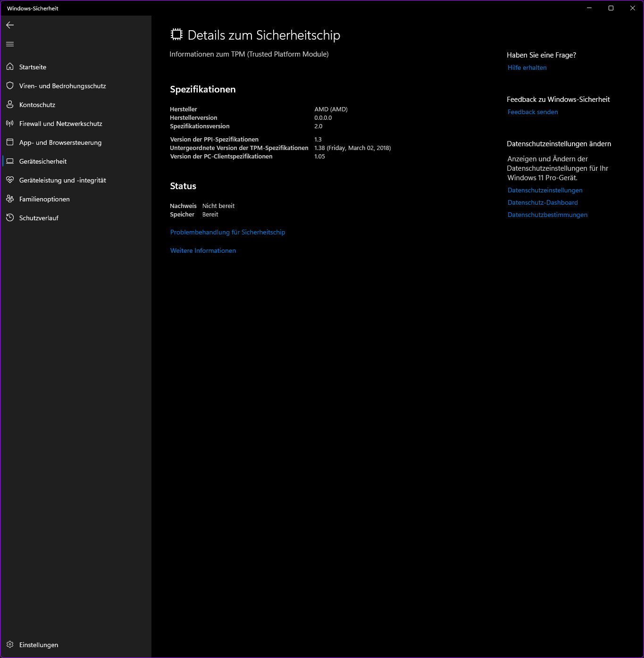This screenshot has height=658, width=644.
Task: Go to Familienoptionen
Action: [76, 199]
